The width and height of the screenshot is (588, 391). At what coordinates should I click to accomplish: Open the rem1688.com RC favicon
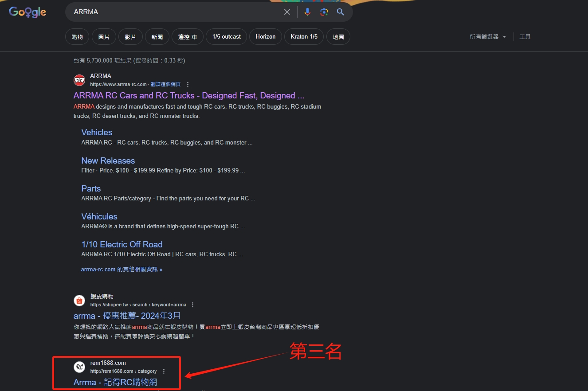(79, 367)
